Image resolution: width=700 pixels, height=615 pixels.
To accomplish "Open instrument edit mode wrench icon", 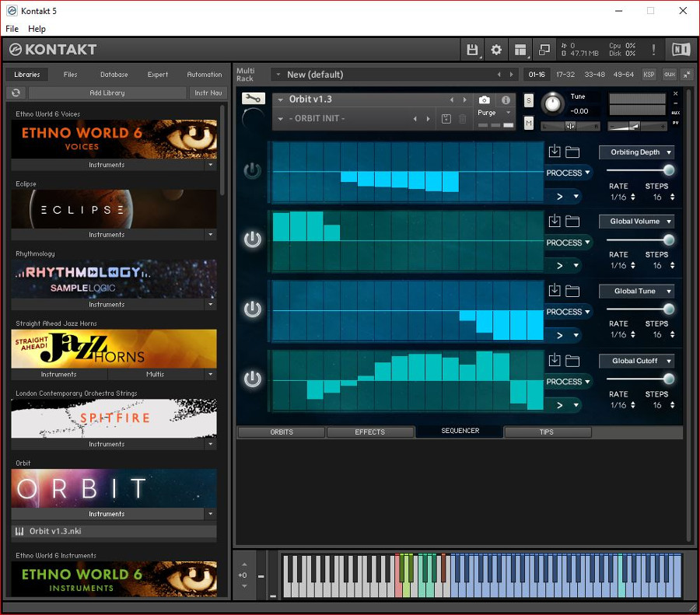I will [x=253, y=98].
